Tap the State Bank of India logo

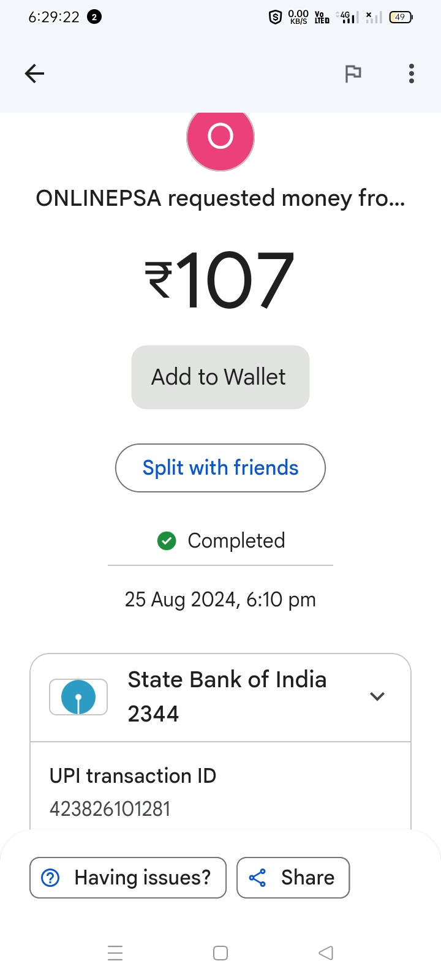click(x=78, y=697)
